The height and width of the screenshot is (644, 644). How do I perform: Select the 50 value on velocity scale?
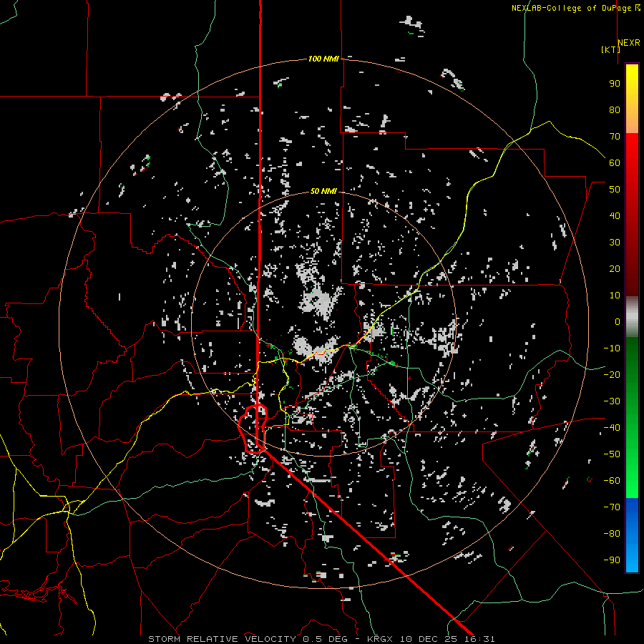tap(615, 190)
